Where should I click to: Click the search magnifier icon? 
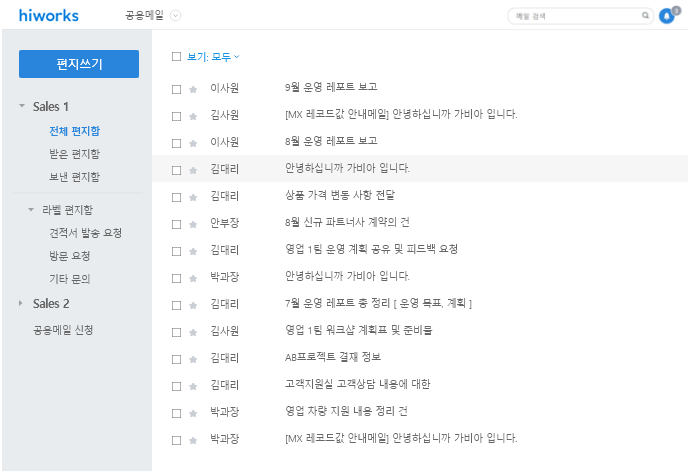click(645, 16)
